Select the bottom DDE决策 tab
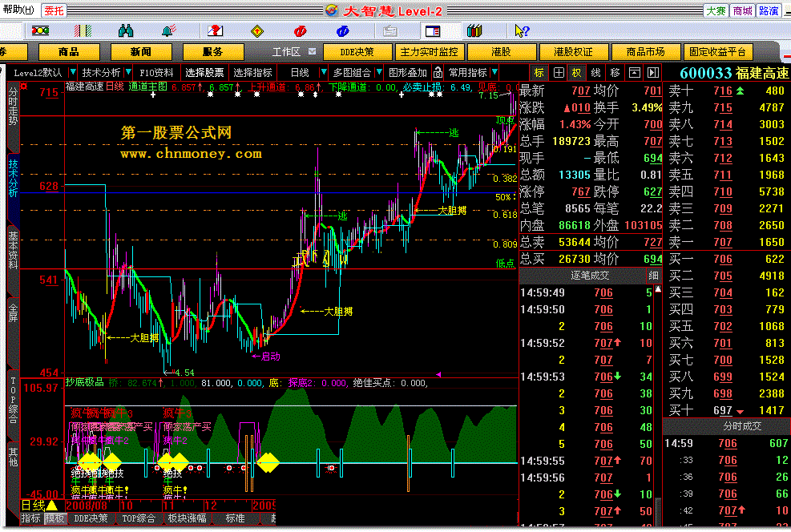Image resolution: width=791 pixels, height=532 pixels. pos(91,518)
